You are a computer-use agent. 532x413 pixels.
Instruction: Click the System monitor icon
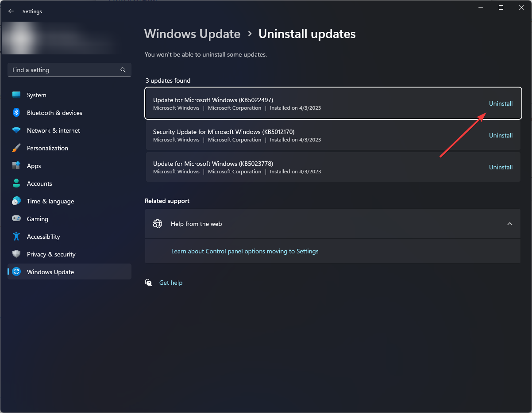point(16,95)
